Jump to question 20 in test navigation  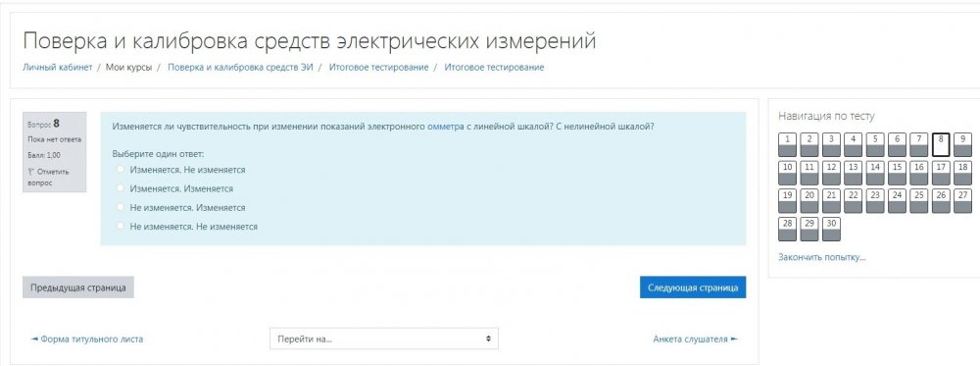809,201
